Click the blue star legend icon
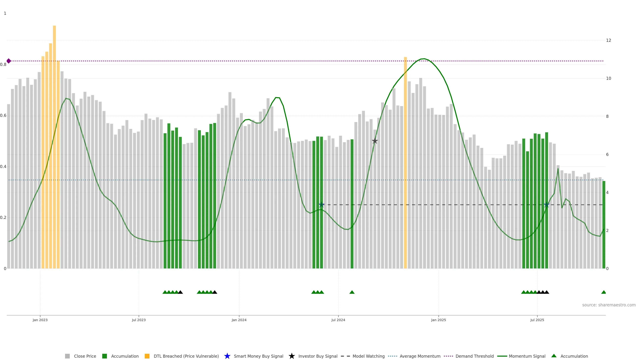644x362 pixels. pyautogui.click(x=227, y=356)
